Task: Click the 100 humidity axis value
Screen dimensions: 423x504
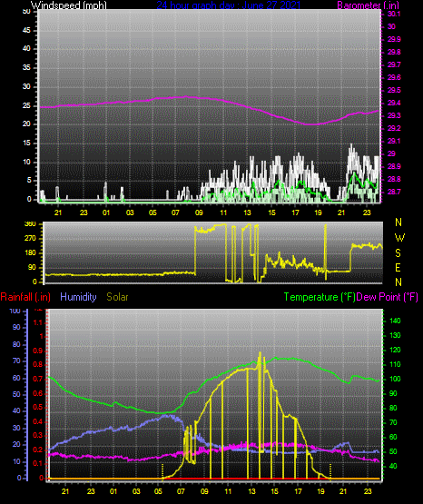Action: click(x=15, y=311)
